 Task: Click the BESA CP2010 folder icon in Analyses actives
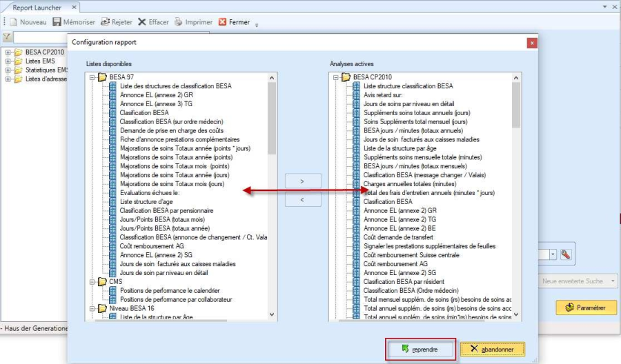tap(346, 77)
